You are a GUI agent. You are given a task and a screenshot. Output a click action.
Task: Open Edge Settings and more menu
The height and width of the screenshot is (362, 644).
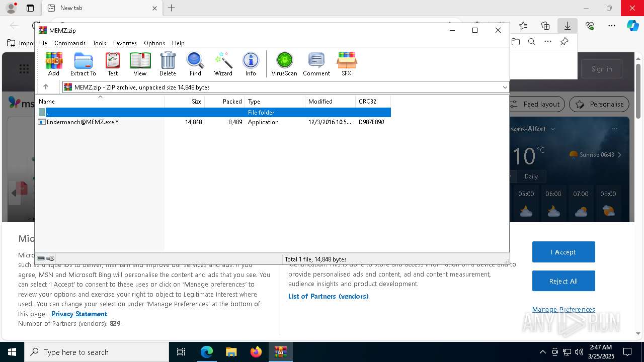(612, 26)
